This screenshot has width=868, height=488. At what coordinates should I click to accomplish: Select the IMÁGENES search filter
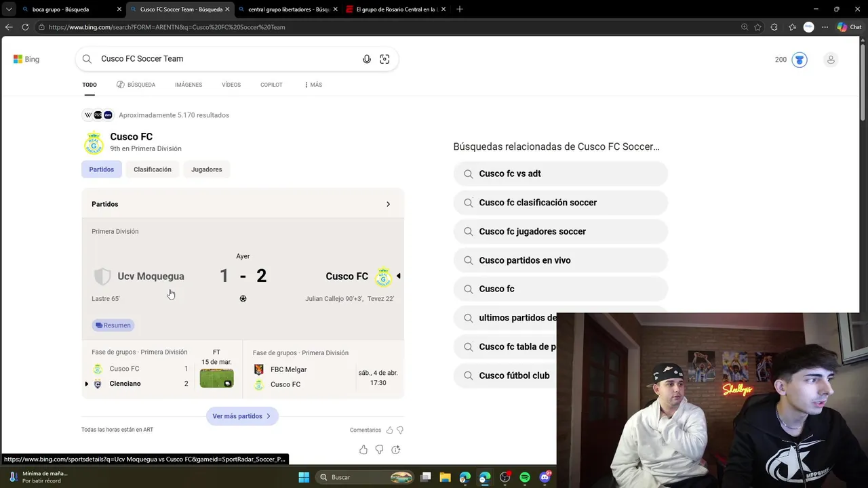[x=189, y=85]
